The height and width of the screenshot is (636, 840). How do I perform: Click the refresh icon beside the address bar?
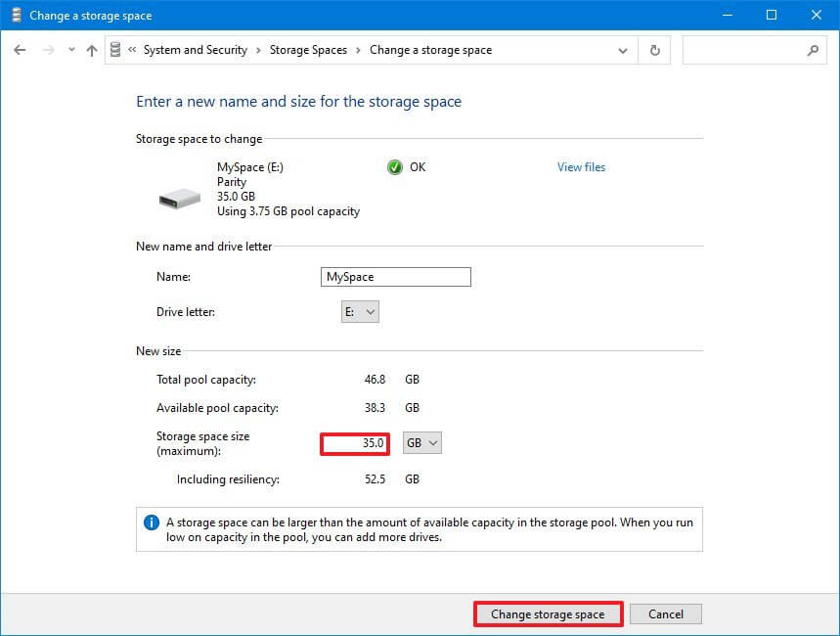(653, 50)
